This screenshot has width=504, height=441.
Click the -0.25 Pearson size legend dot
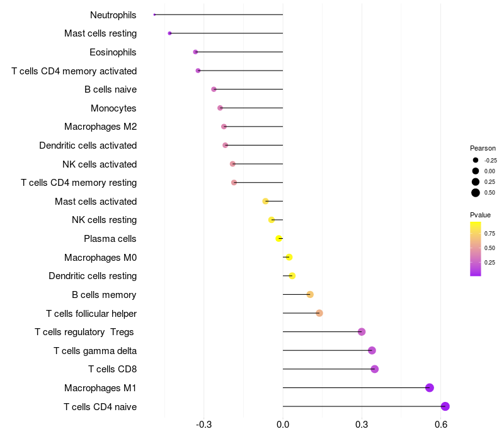pos(476,160)
